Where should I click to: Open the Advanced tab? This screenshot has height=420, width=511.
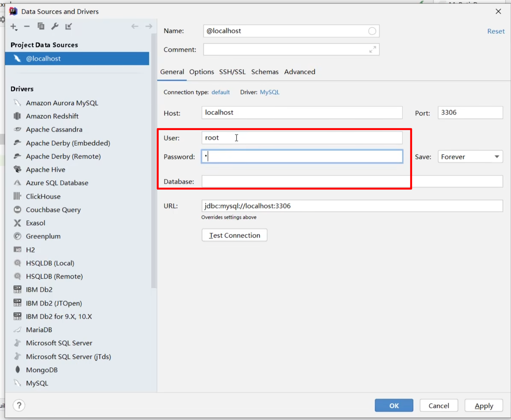300,72
